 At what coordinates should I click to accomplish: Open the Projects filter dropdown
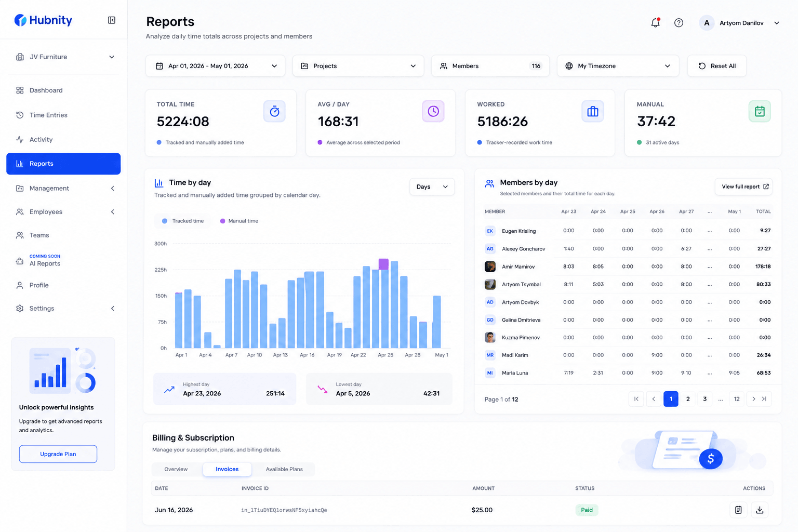click(x=358, y=66)
